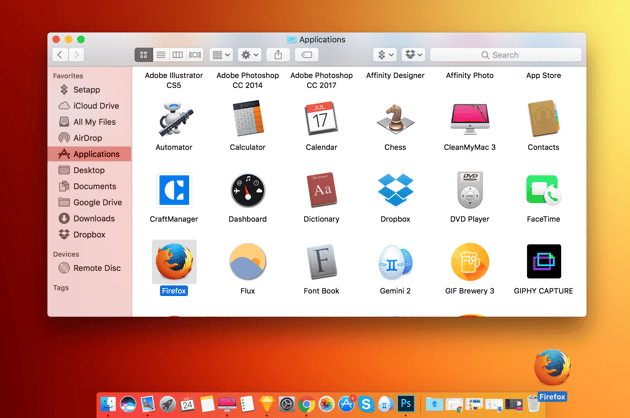
Task: Open Siri from the Dock
Action: point(128,404)
